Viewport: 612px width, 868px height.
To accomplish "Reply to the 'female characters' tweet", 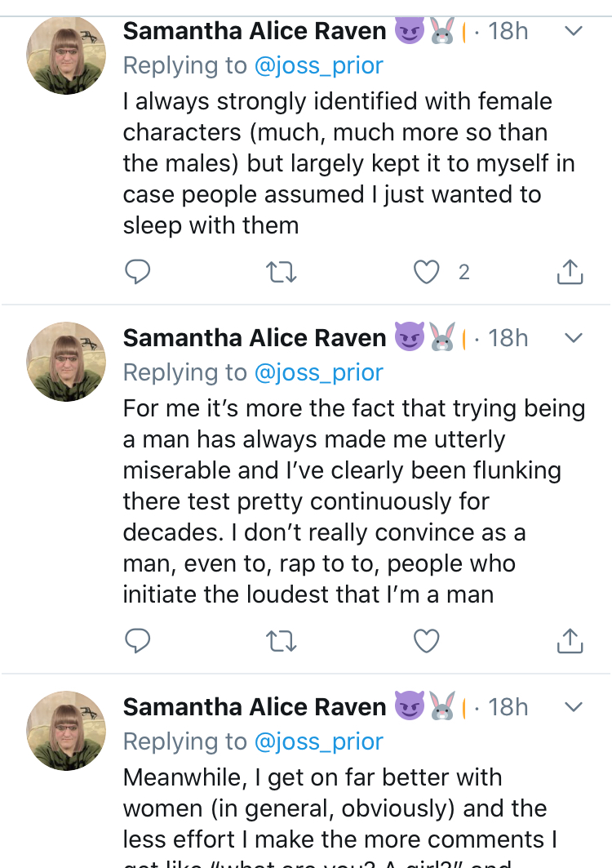I will point(137,272).
